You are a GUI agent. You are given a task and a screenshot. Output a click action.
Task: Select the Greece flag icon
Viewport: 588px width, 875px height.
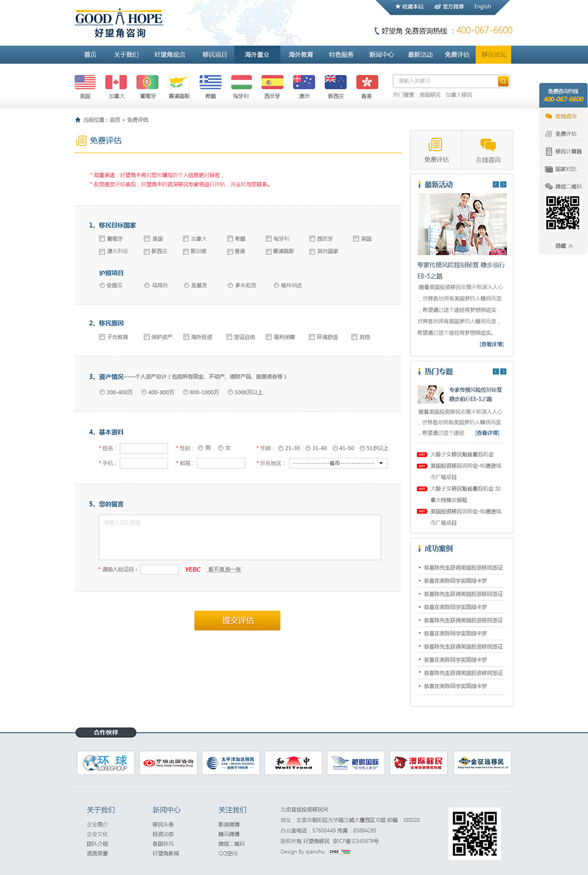pyautogui.click(x=210, y=82)
